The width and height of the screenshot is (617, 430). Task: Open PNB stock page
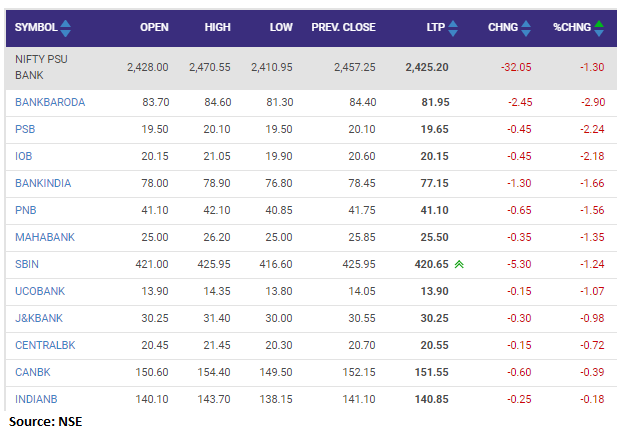click(26, 210)
